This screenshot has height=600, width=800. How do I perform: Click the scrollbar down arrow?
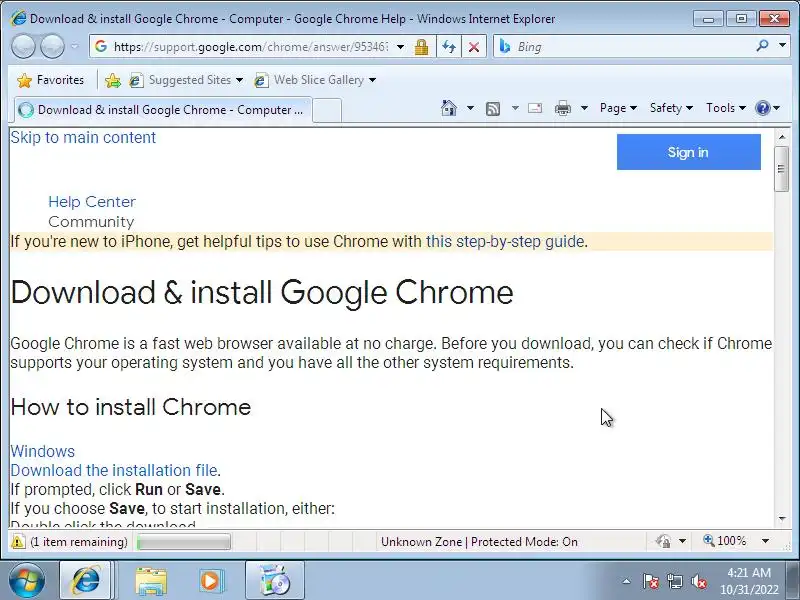(782, 519)
